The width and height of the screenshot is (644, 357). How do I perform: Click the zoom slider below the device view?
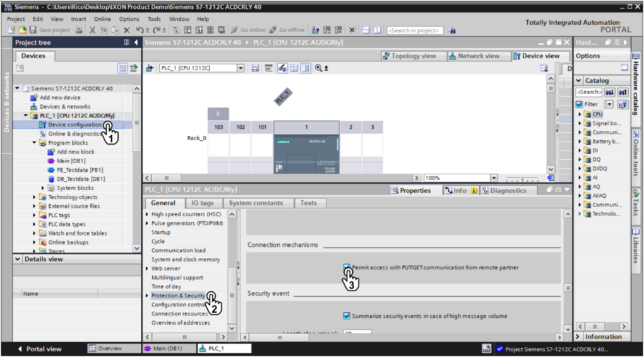click(x=522, y=179)
